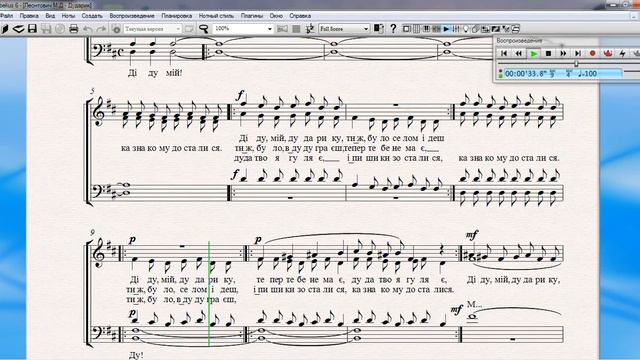Open the Файл menu

pyautogui.click(x=7, y=16)
